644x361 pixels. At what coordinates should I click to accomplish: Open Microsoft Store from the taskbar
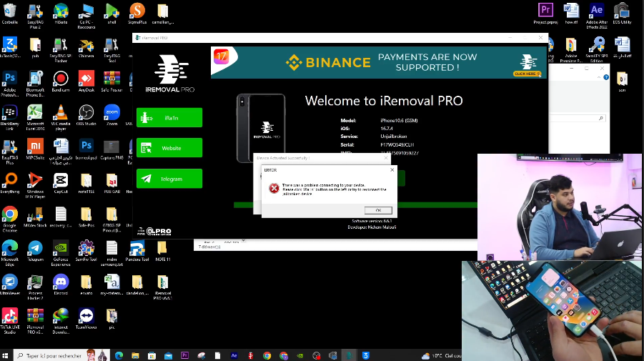[x=152, y=356]
